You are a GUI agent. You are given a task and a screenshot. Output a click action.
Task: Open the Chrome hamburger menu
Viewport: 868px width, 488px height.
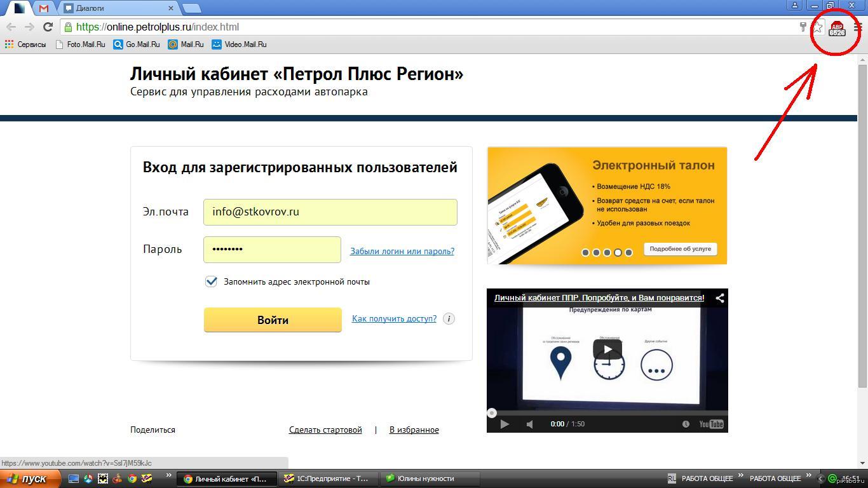coord(858,27)
